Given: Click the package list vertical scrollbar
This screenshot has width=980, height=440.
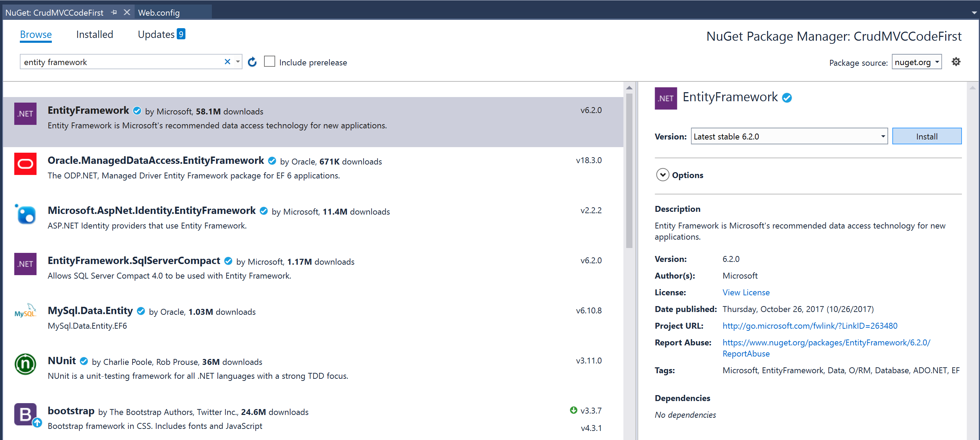Looking at the screenshot, I should (629, 171).
